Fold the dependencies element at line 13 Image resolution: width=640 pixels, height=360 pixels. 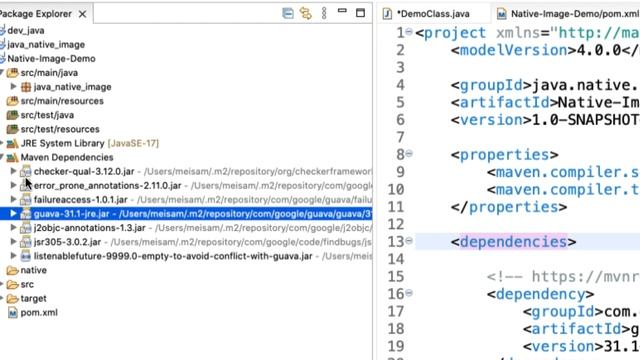point(409,241)
